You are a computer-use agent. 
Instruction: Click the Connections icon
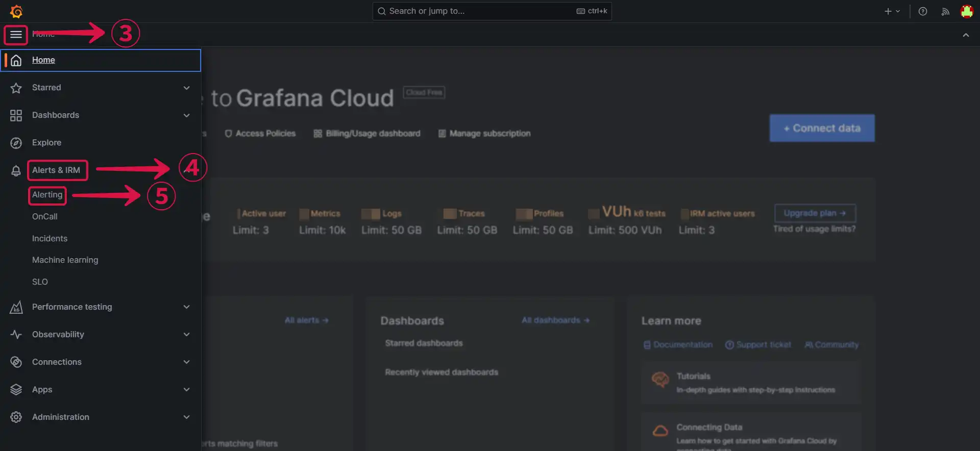click(16, 362)
